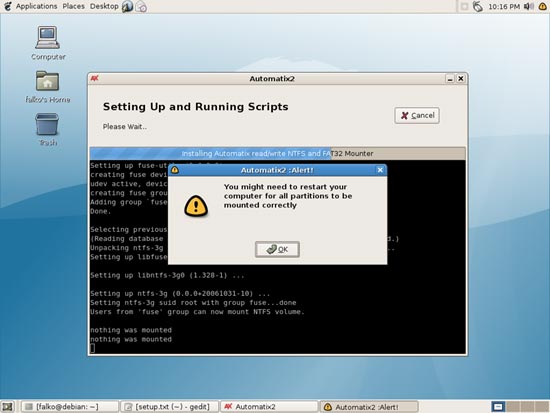Click OK in the Automatix2 Alert dialog
The width and height of the screenshot is (550, 413).
pos(277,249)
